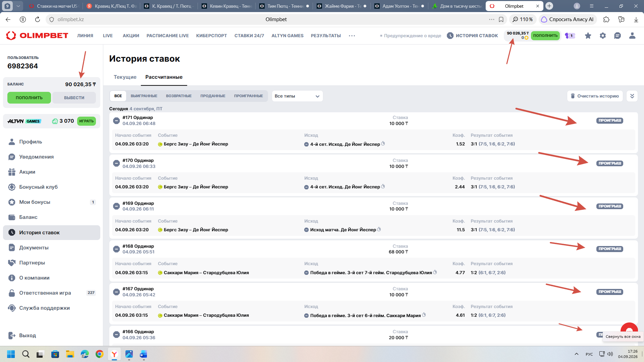Filter by ПРОИГРАННЫЕ bets
The height and width of the screenshot is (362, 644).
(249, 96)
